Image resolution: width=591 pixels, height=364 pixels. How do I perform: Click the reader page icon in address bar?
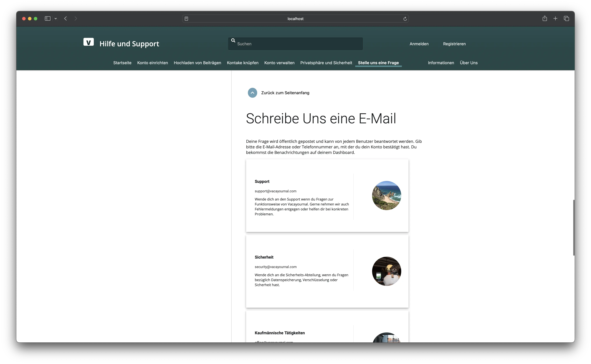coord(186,19)
